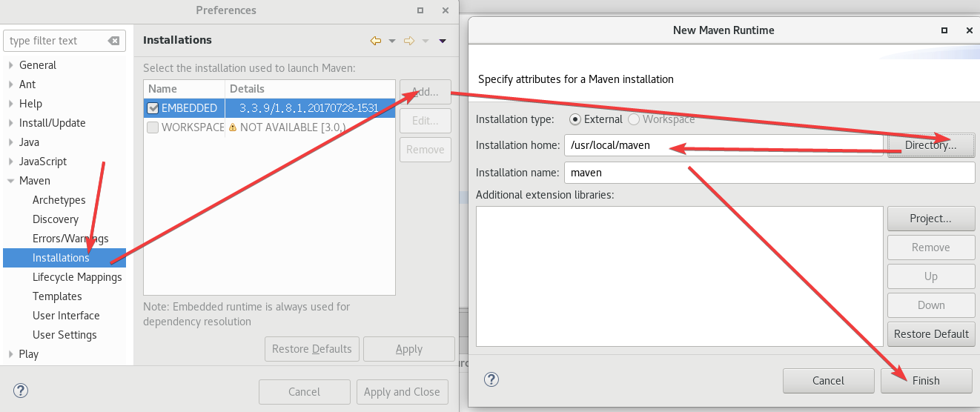980x412 pixels.
Task: Click the Add... installation button
Action: click(426, 92)
